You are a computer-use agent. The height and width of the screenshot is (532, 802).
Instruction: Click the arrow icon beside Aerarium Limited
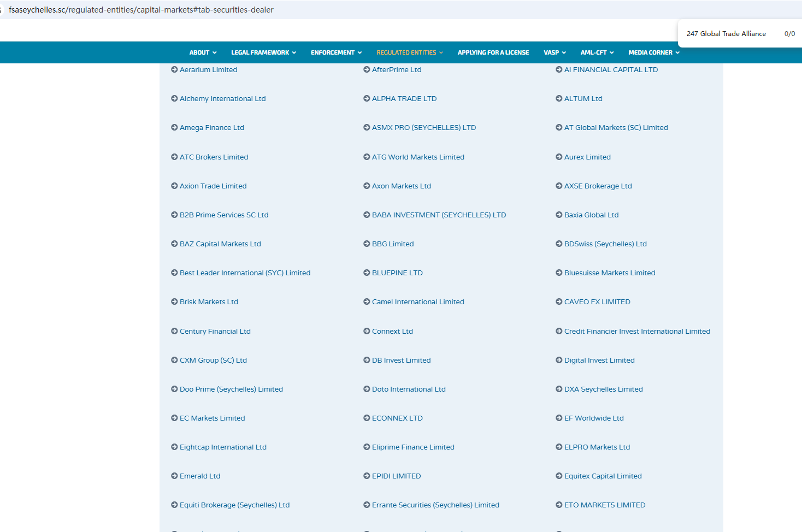174,69
